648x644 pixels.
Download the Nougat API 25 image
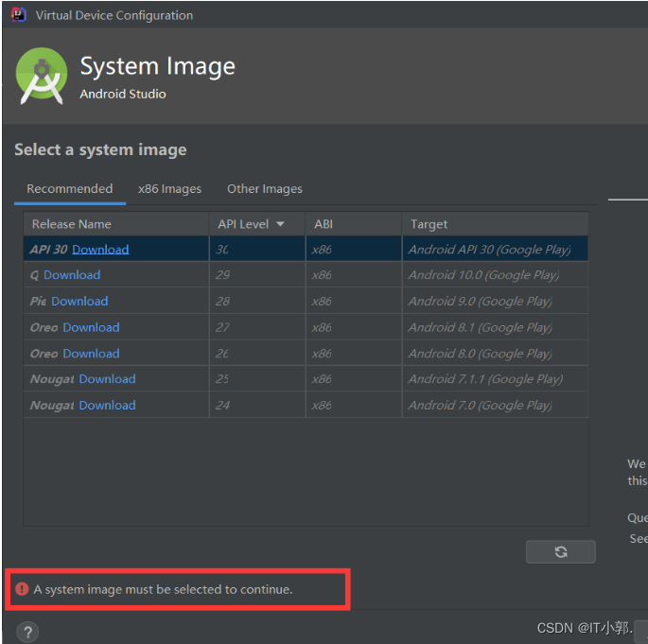[x=107, y=379]
